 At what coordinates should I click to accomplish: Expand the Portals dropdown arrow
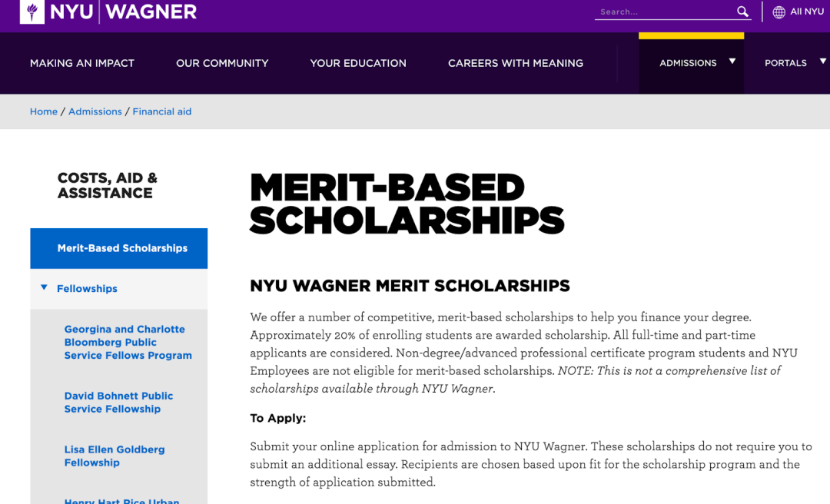822,61
